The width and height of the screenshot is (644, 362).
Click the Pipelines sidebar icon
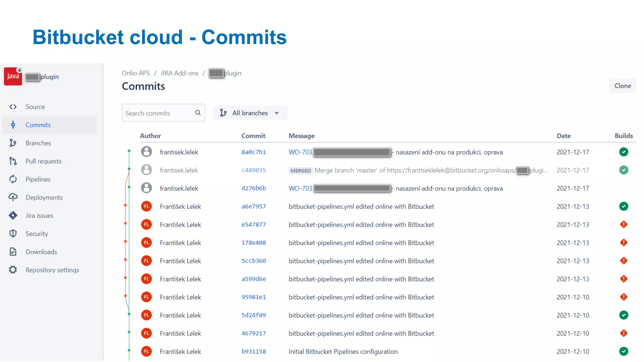tap(13, 179)
